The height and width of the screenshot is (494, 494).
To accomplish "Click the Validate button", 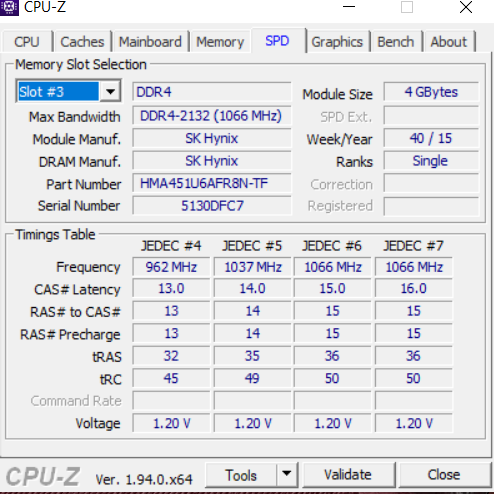I will coord(348,475).
